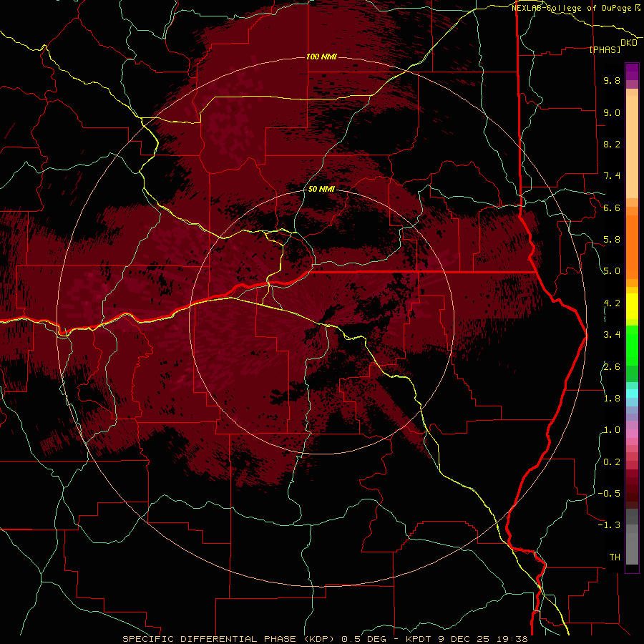Click the 4.2 legend value
Image resolution: width=644 pixels, height=644 pixels.
[x=612, y=303]
